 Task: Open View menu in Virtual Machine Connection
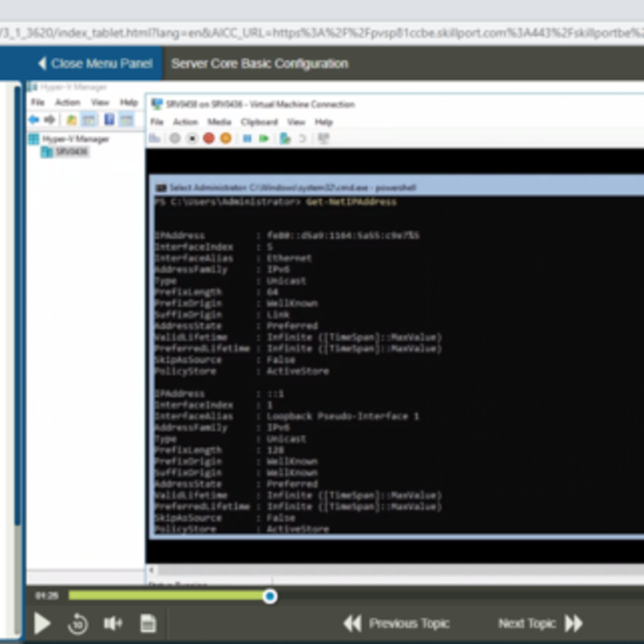click(296, 122)
